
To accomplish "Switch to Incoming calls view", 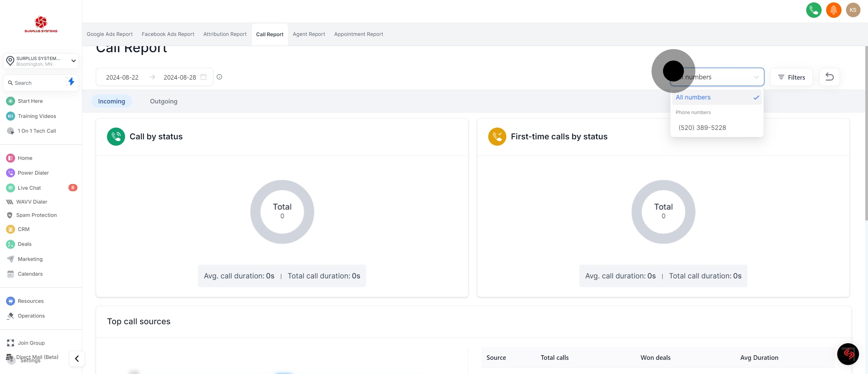I will point(111,101).
